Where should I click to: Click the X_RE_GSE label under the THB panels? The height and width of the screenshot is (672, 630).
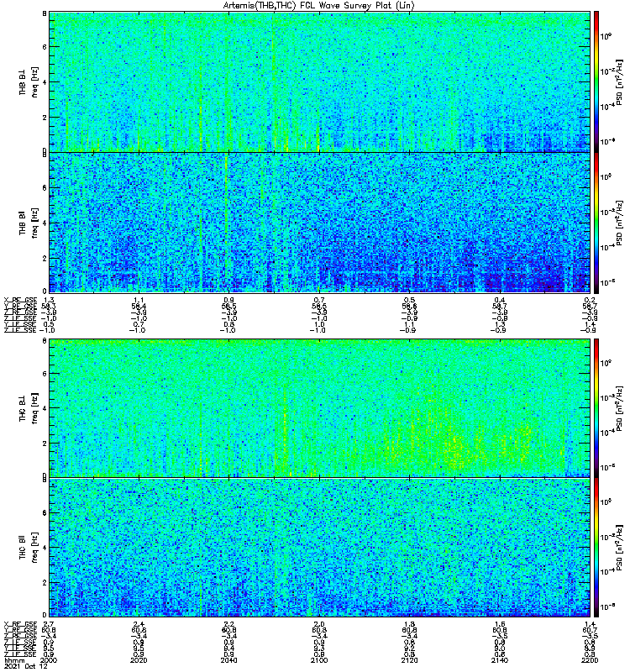20,300
